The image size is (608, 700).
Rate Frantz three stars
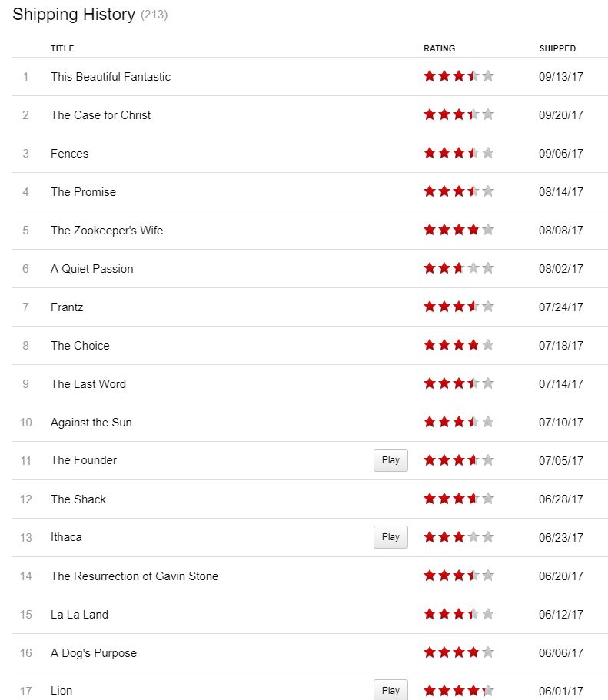459,307
